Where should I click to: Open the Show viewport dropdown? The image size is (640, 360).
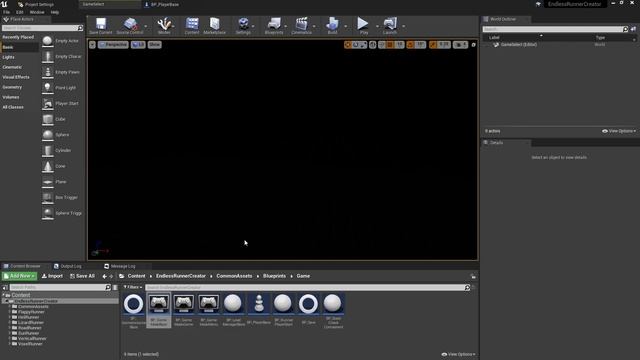154,44
